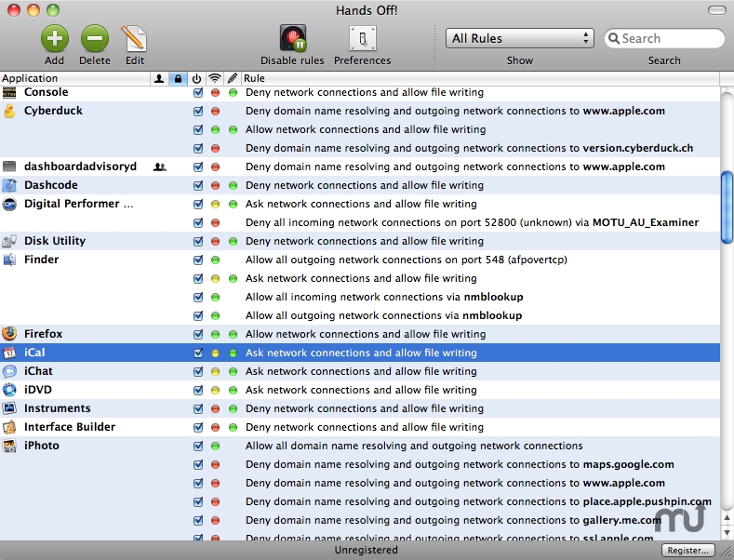The height and width of the screenshot is (560, 734).
Task: Click the lock column header icon
Action: (179, 79)
